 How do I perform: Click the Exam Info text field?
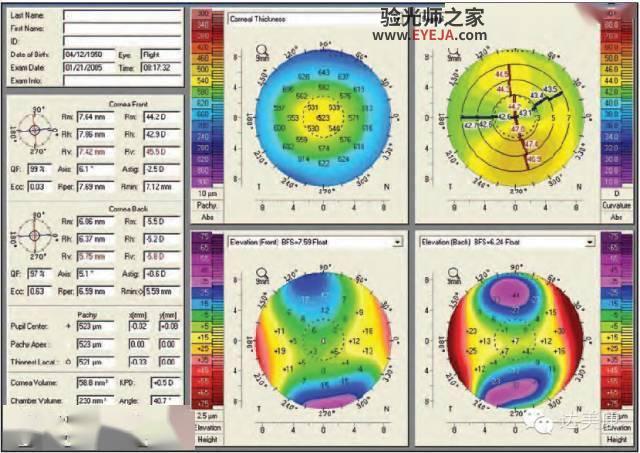122,80
